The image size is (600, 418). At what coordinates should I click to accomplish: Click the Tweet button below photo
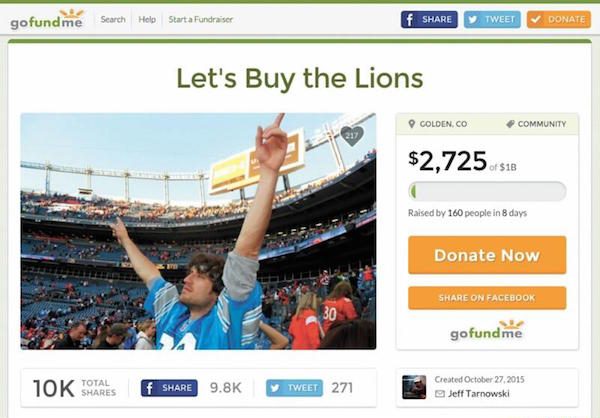(294, 388)
